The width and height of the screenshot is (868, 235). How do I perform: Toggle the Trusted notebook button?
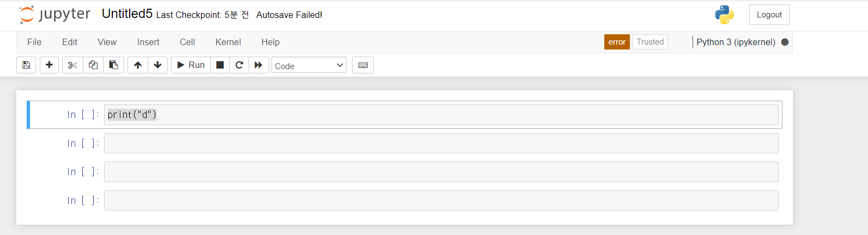click(x=650, y=42)
